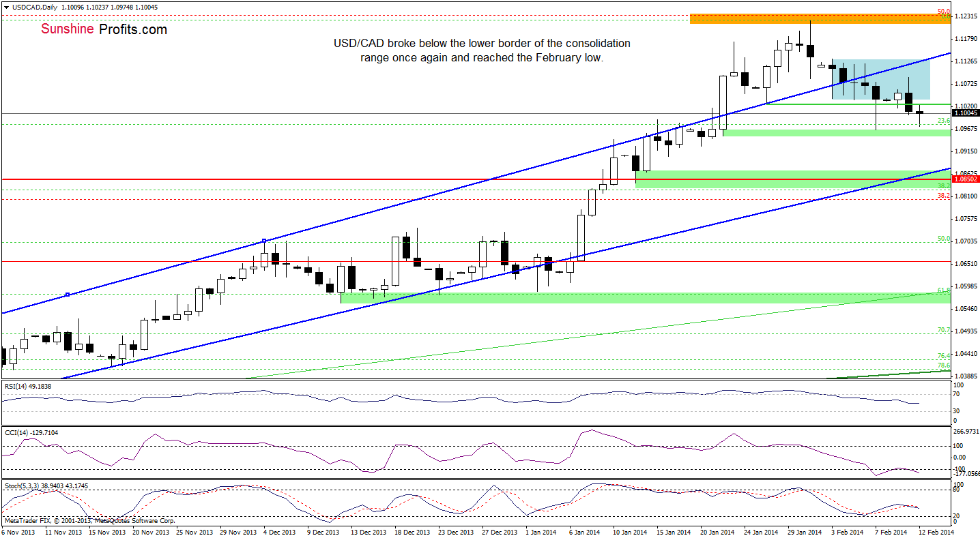Click the 3 Feb 2014 date label
The height and width of the screenshot is (538, 980).
848,531
